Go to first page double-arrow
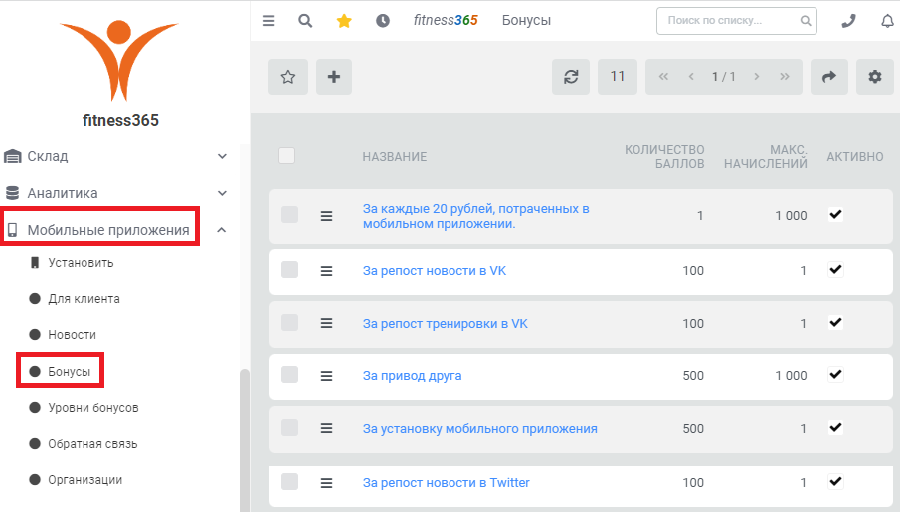900x512 pixels. point(663,76)
